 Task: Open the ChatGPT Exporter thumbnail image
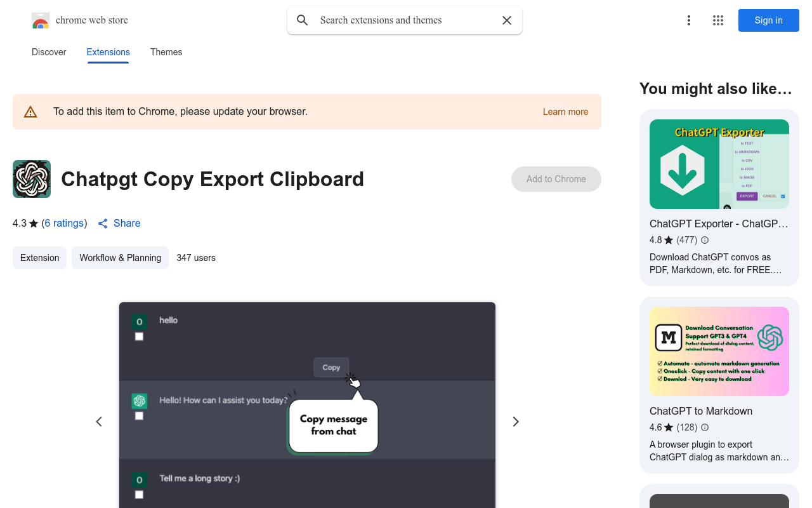point(719,164)
